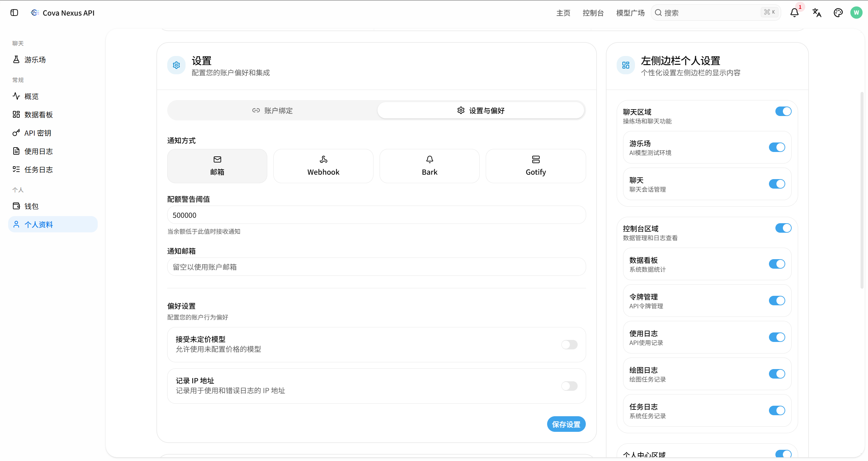The width and height of the screenshot is (868, 461).
Task: Click the 概览 activity icon
Action: (x=16, y=96)
